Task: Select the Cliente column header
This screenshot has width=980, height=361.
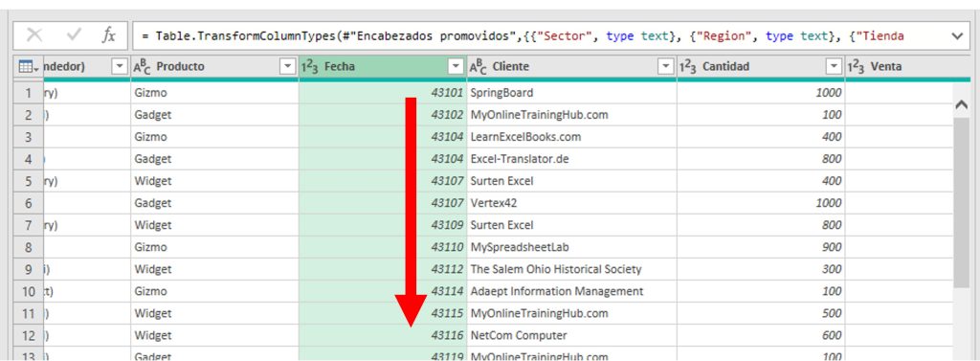Action: pos(572,66)
